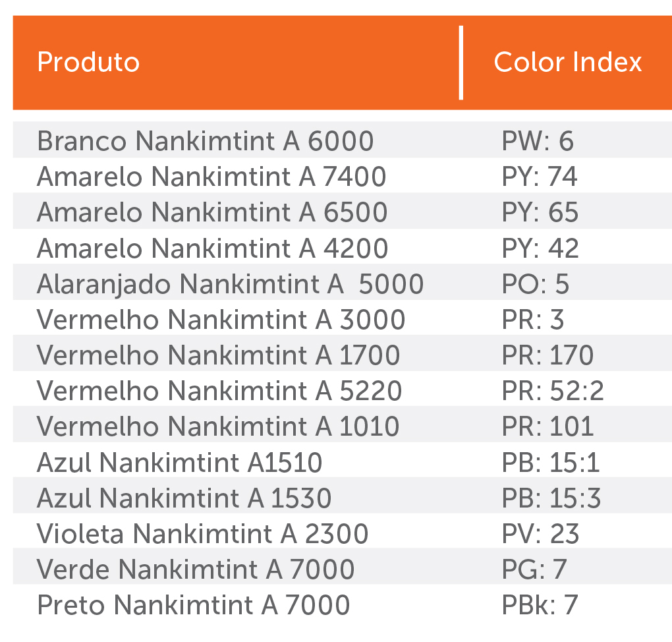
Task: Click the Produto column header
Action: tap(88, 63)
